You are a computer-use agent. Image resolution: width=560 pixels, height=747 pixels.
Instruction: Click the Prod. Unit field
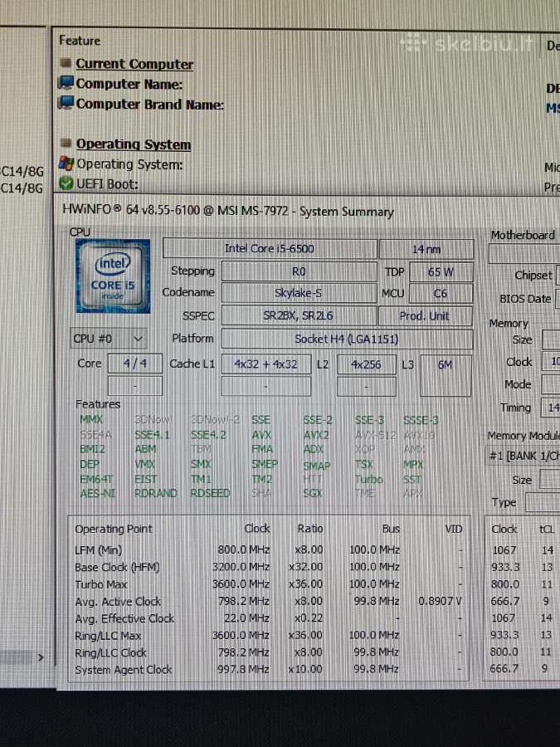point(426,316)
